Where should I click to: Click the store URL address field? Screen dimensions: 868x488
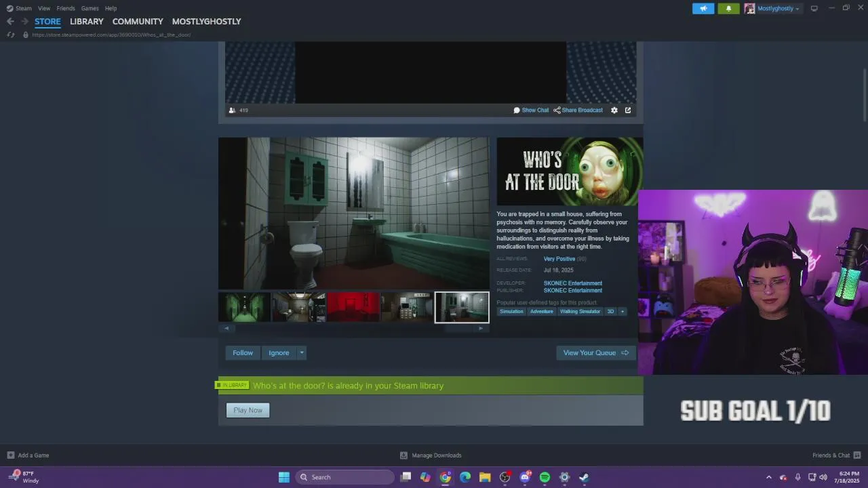tap(111, 35)
